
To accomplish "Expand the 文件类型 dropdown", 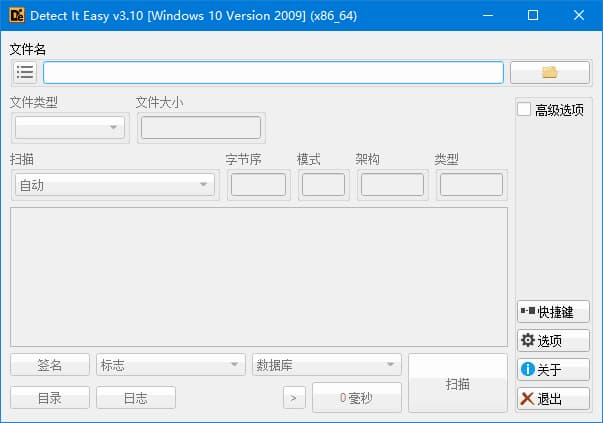I will coord(68,127).
